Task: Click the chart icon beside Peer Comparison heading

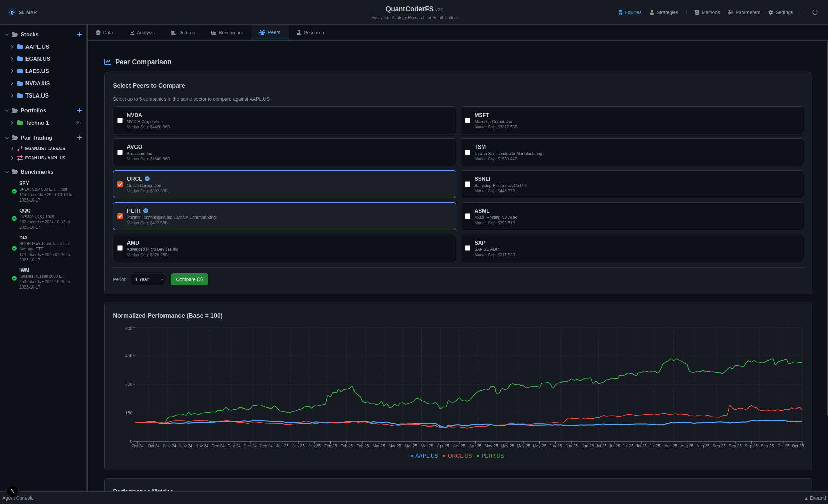Action: click(107, 62)
